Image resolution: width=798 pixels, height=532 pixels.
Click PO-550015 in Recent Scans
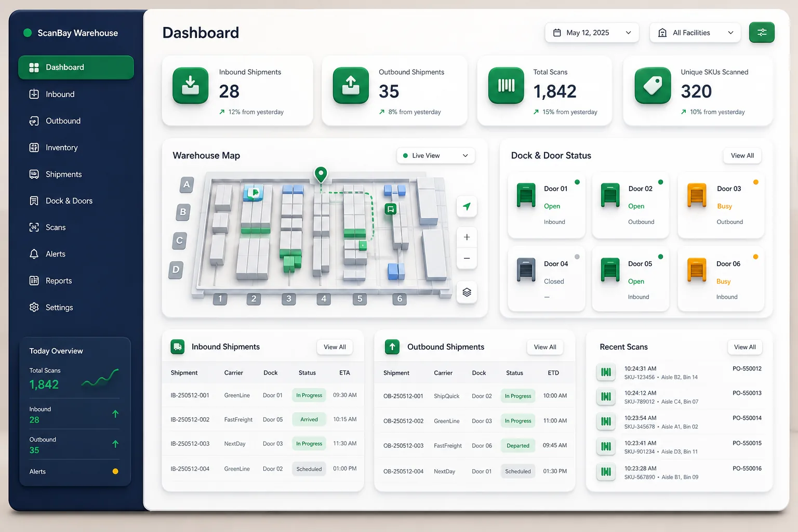(x=747, y=443)
